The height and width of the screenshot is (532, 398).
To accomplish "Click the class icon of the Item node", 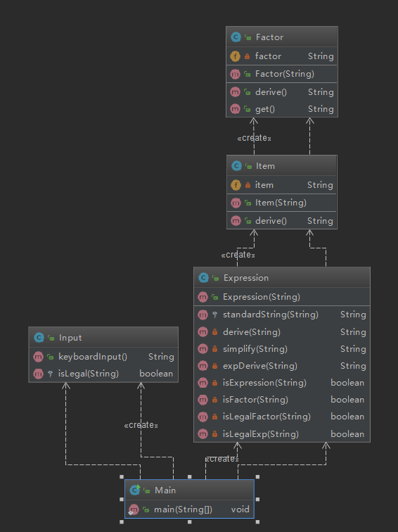I will click(x=236, y=166).
